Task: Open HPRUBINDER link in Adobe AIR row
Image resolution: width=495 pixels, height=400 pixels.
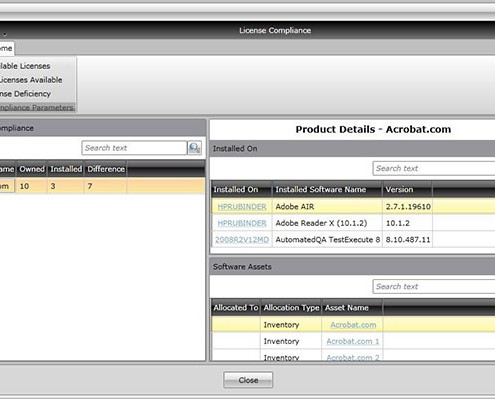Action: [242, 207]
